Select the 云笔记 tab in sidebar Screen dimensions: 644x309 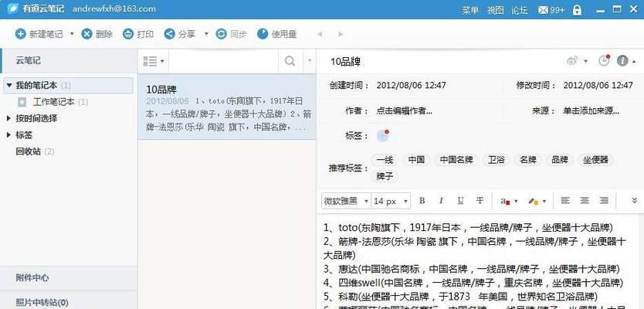pyautogui.click(x=69, y=61)
